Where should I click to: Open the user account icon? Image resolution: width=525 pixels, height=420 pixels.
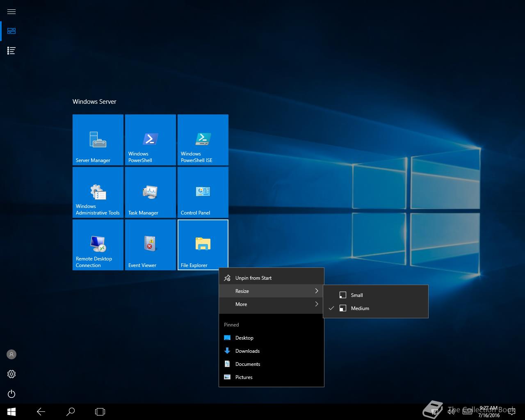point(11,354)
